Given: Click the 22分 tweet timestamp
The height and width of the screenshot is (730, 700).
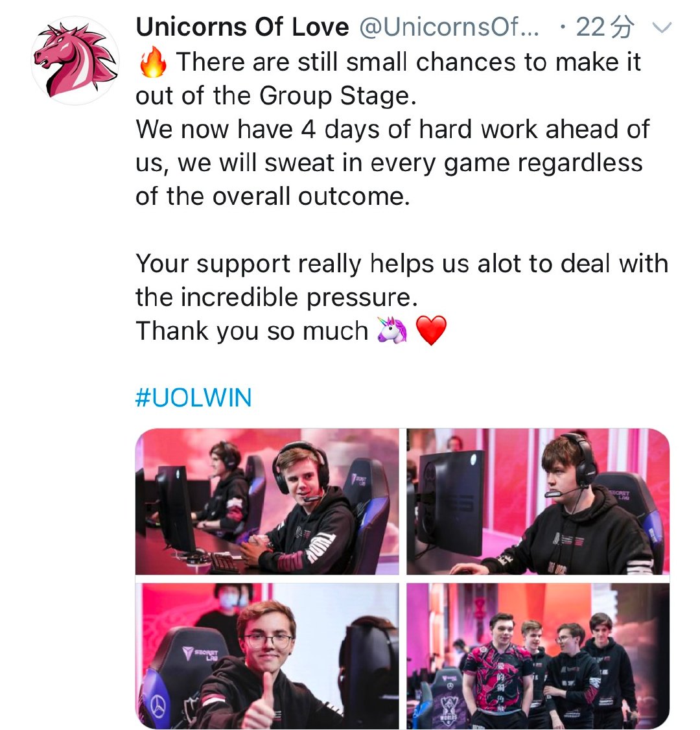Looking at the screenshot, I should point(605,27).
